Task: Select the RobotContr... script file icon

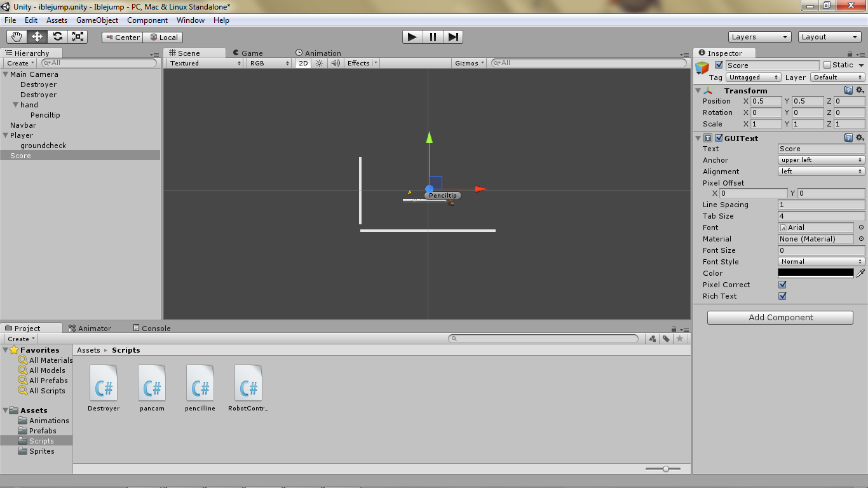Action: tap(248, 383)
